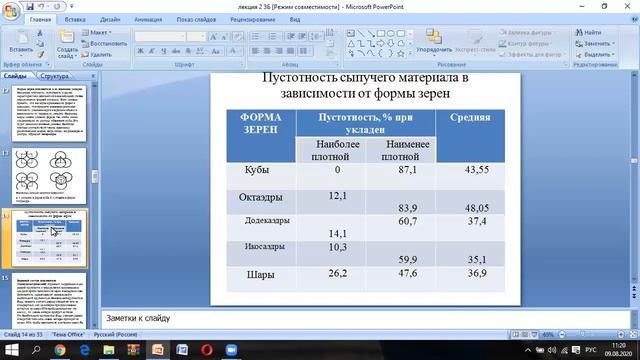Open the Дизайн ribbon tab
Viewport: 640px width, 360px height.
110,20
